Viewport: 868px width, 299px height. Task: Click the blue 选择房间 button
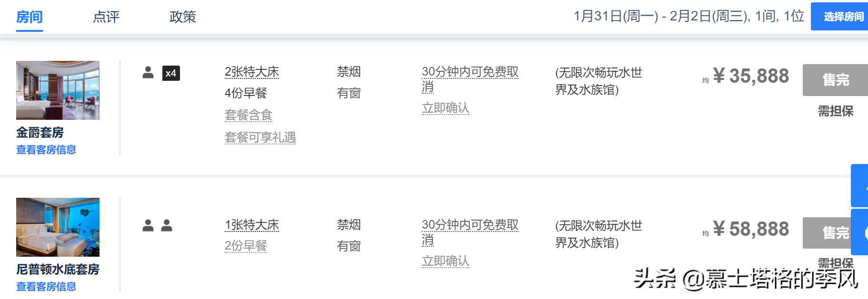[x=841, y=17]
